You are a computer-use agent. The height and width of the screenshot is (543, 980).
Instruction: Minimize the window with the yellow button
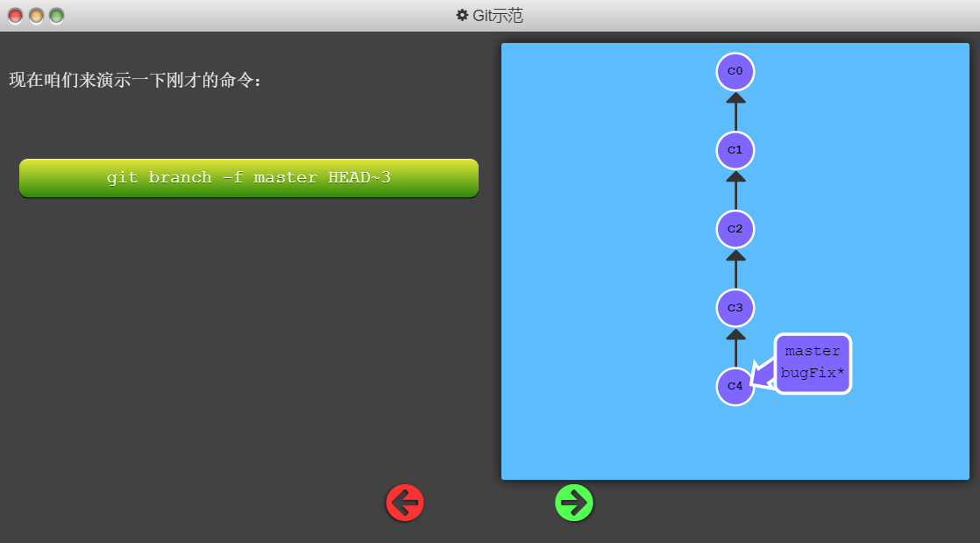[x=36, y=16]
